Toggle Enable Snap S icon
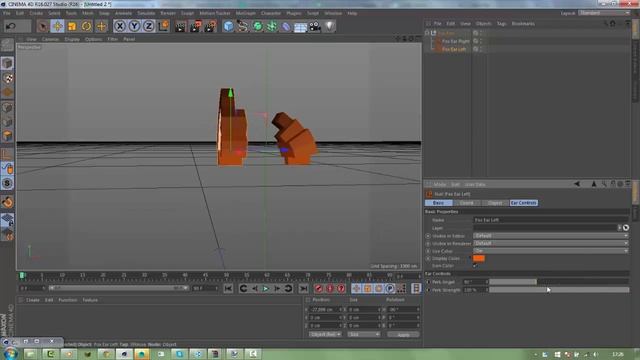The width and height of the screenshot is (640, 360). tap(7, 184)
